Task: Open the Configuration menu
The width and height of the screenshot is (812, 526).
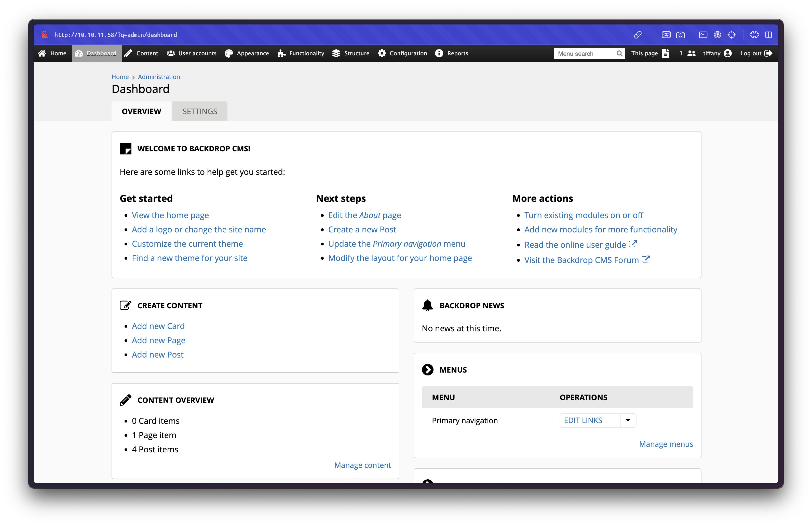Action: pos(402,53)
